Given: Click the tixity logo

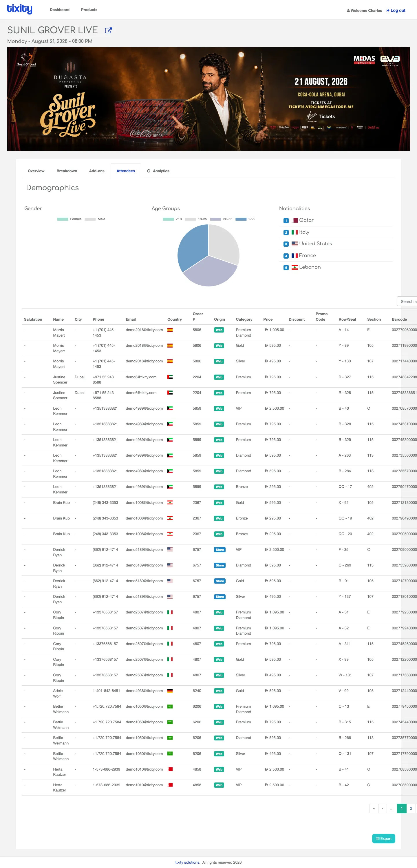Looking at the screenshot, I should coord(19,9).
